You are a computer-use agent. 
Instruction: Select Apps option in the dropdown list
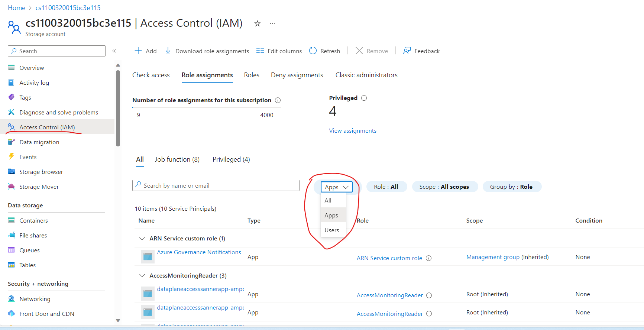333,215
